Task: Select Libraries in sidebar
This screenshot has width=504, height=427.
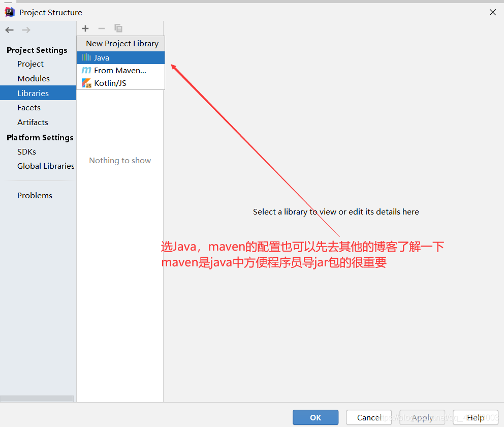Action: [38, 93]
